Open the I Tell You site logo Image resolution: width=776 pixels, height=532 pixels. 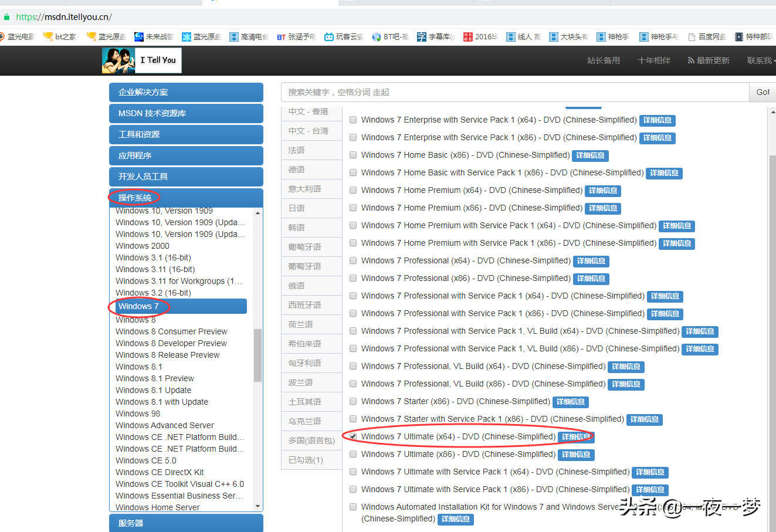point(141,60)
